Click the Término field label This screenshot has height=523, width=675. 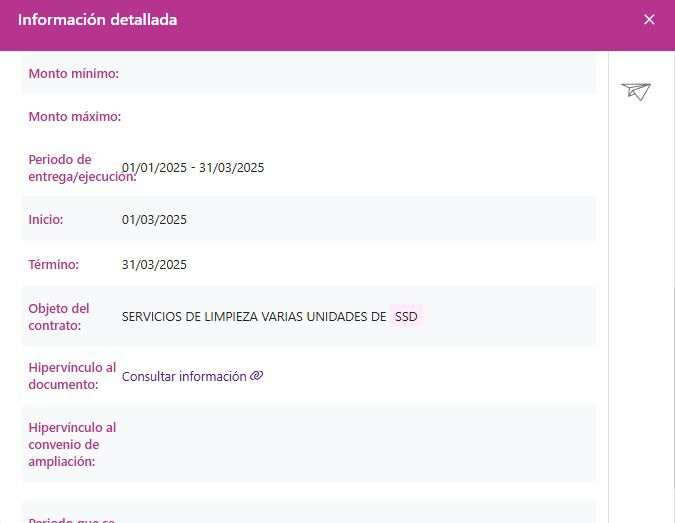click(53, 265)
